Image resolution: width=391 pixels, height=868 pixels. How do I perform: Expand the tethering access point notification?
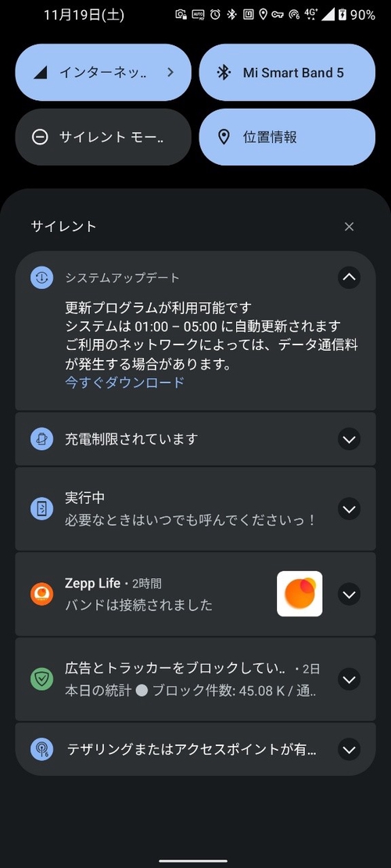[349, 749]
